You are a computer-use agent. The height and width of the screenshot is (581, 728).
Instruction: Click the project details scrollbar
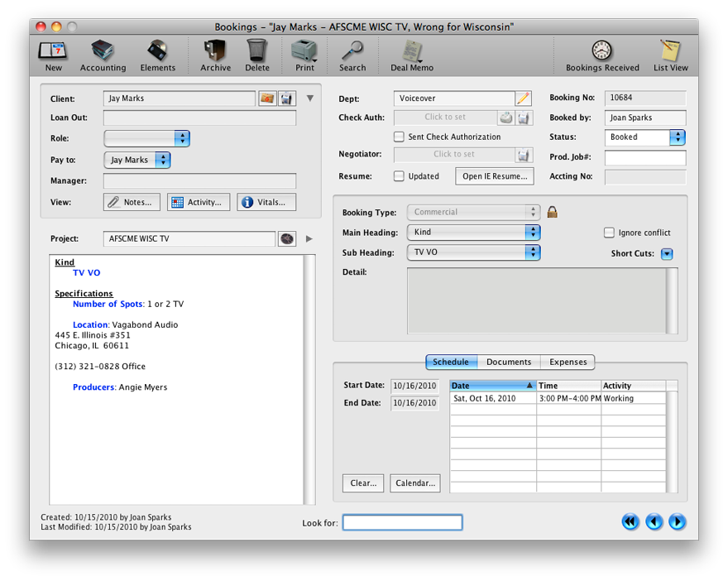(x=309, y=379)
